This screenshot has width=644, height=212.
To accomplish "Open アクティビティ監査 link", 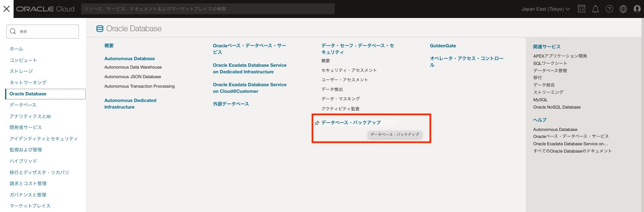I will [x=340, y=109].
